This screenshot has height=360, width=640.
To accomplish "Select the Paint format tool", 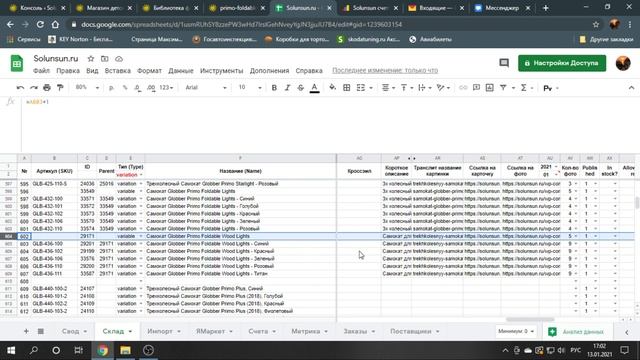I will coord(60,88).
